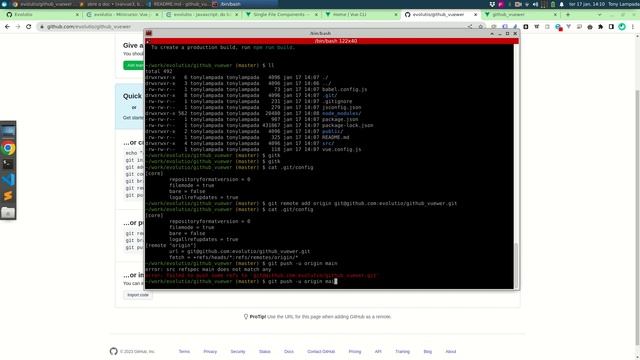Click the terminal window's app icon in titlebar
Image resolution: width=640 pixels, height=360 pixels.
(149, 33)
